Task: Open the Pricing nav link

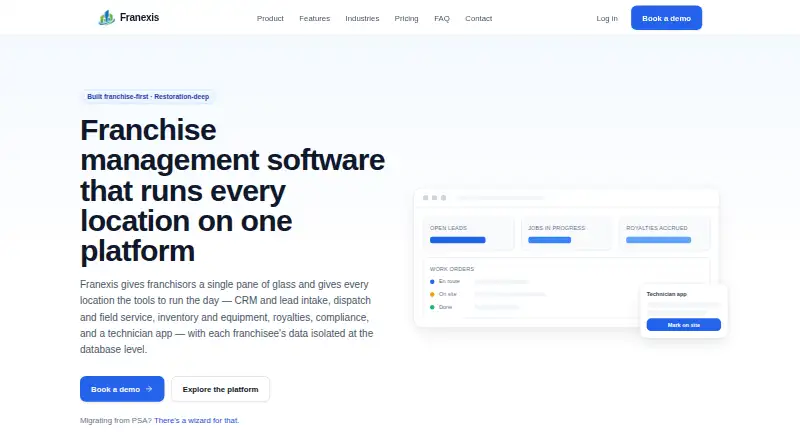Action: (406, 18)
